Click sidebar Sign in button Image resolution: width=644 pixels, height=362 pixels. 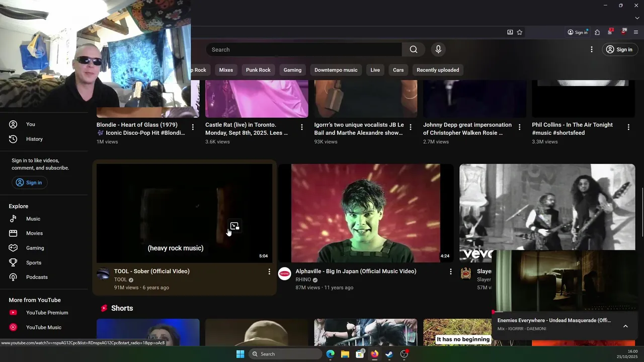tap(29, 183)
